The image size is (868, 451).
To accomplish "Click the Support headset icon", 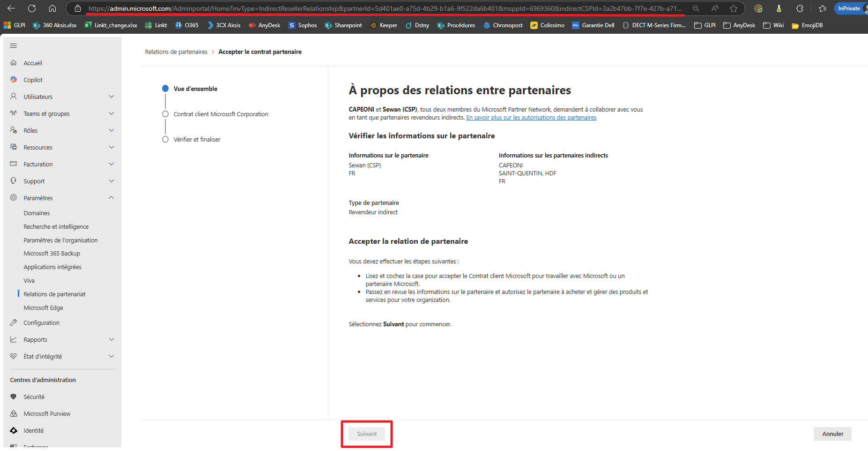I will tap(14, 181).
